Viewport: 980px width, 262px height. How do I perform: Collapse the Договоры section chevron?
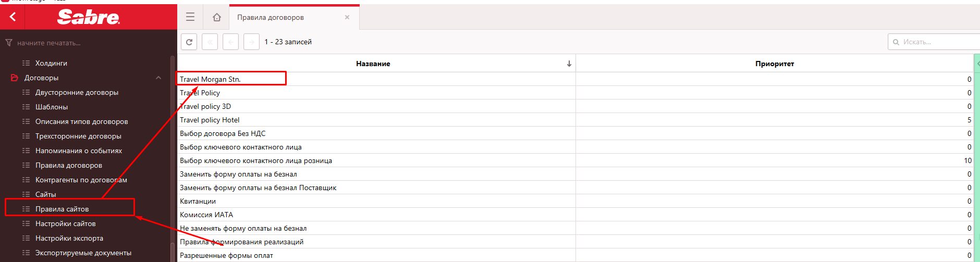click(158, 78)
